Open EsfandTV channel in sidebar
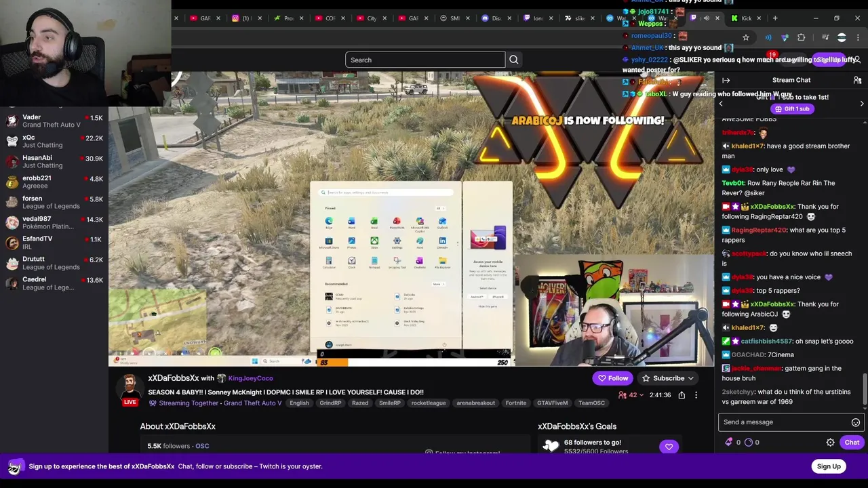Image resolution: width=868 pixels, height=488 pixels. 54,243
